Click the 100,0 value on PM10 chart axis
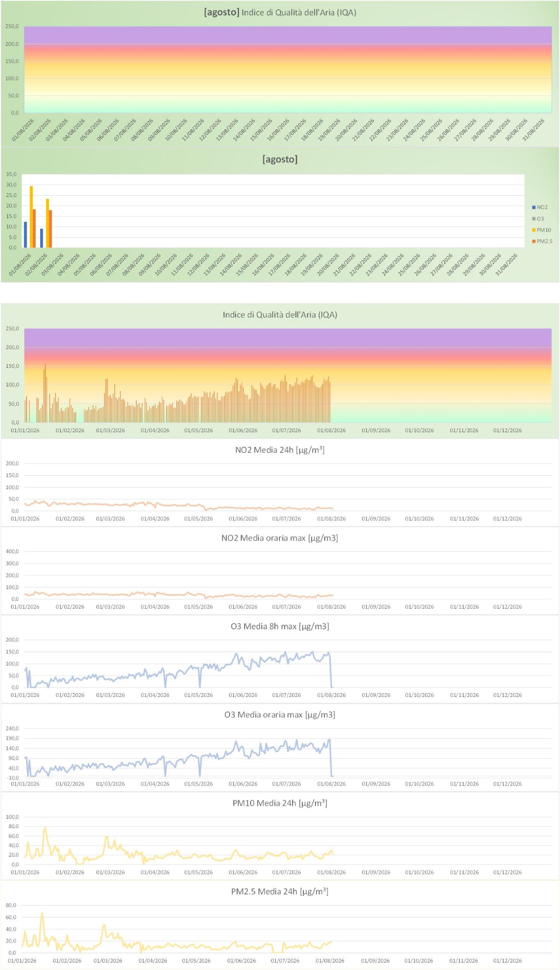The width and height of the screenshot is (560, 970). click(12, 817)
